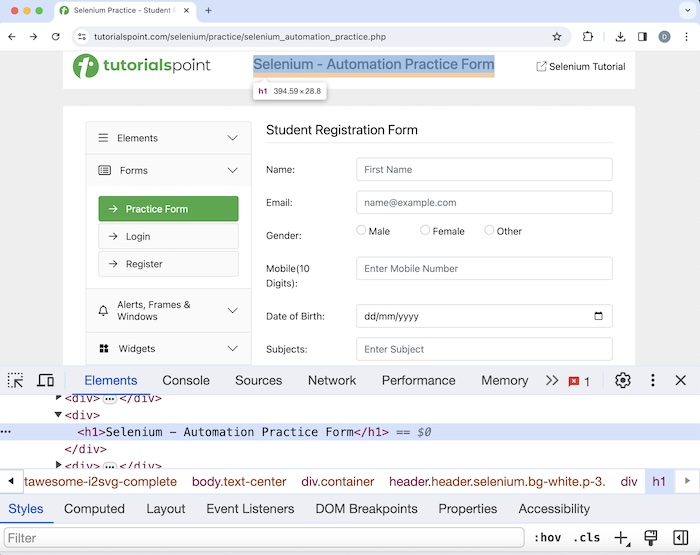Open the browser extensions puzzle icon
The height and width of the screenshot is (555, 700).
click(588, 37)
